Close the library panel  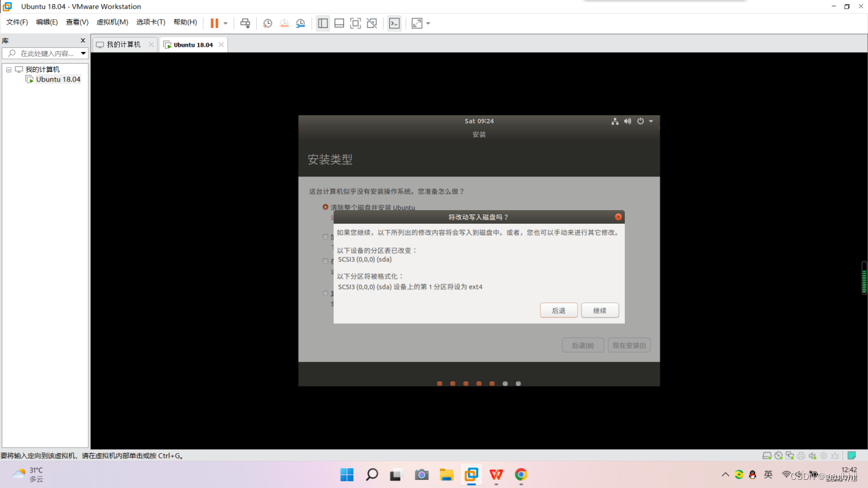click(83, 40)
